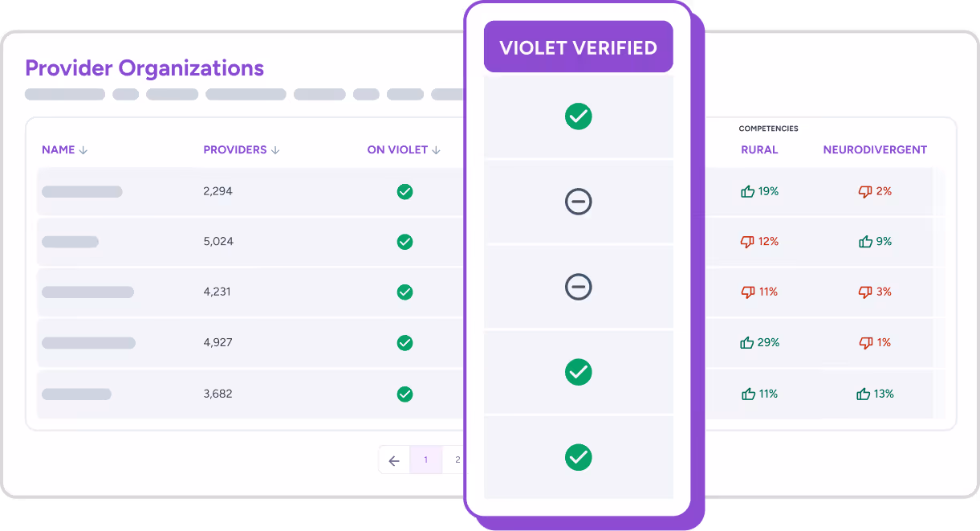Select the RURAL competencies column header
980x531 pixels.
pyautogui.click(x=758, y=149)
